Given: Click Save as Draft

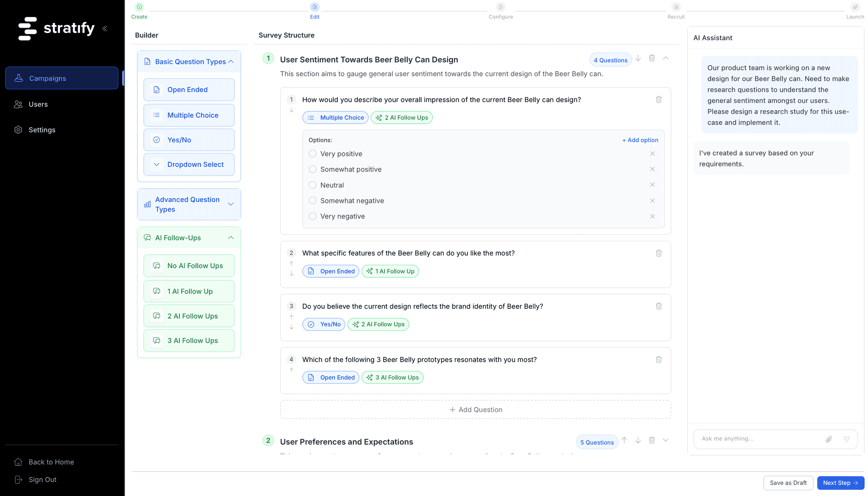Looking at the screenshot, I should [788, 482].
